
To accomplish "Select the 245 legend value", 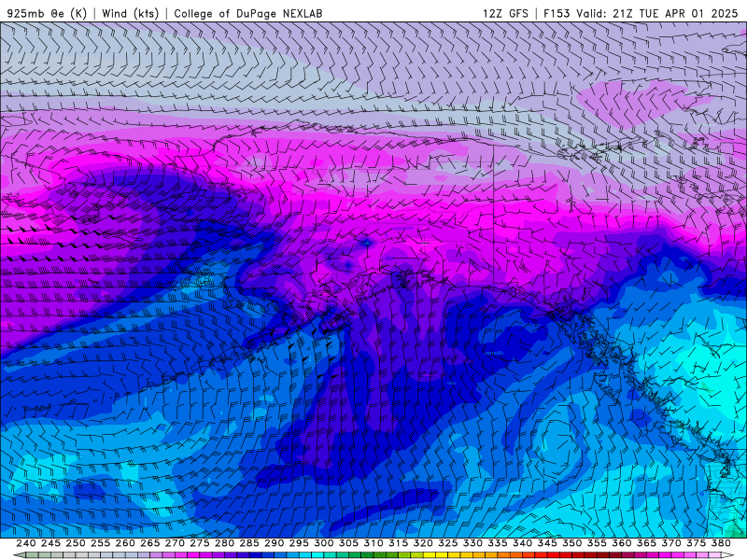I will [x=50, y=543].
